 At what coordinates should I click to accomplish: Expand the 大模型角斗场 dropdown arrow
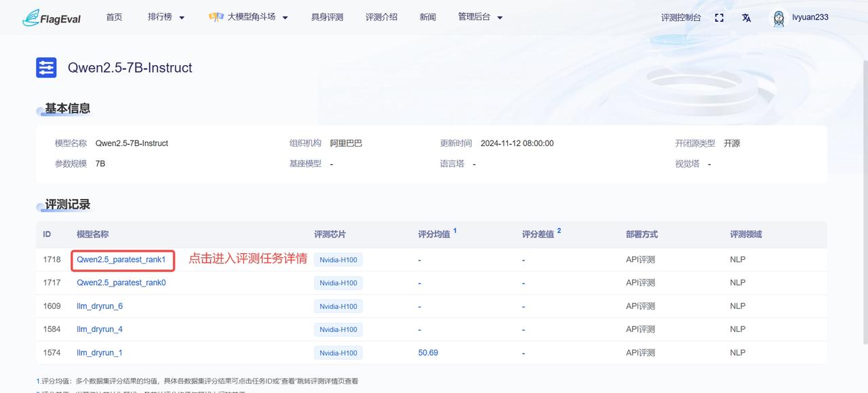285,18
